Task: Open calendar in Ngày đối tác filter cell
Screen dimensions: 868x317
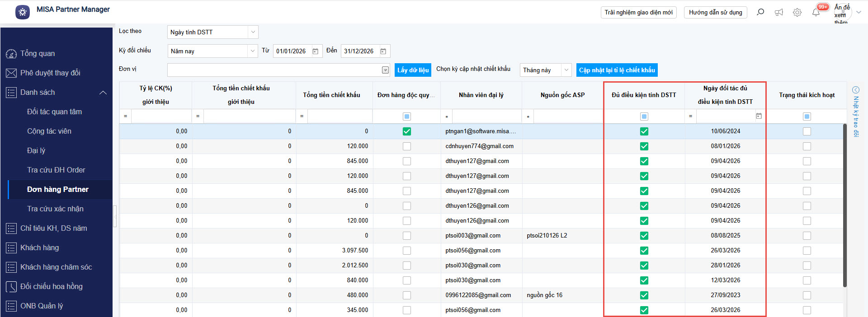Action: (x=759, y=116)
